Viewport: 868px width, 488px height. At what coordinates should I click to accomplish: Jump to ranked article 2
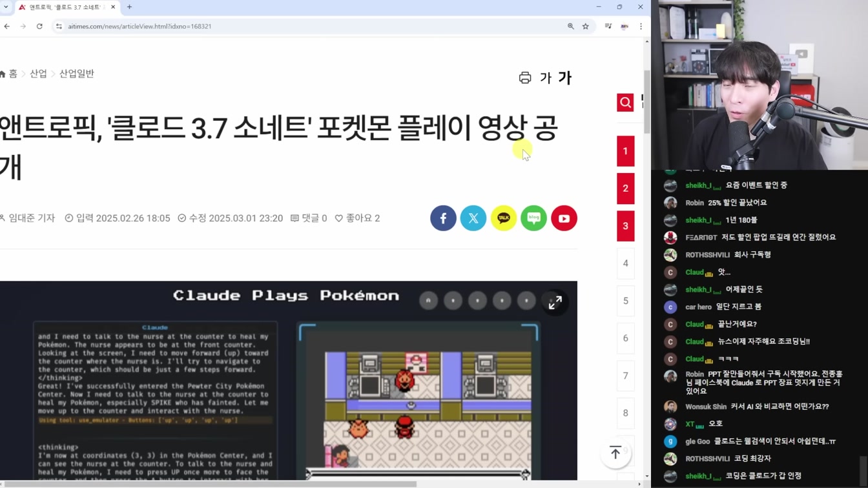coord(625,188)
